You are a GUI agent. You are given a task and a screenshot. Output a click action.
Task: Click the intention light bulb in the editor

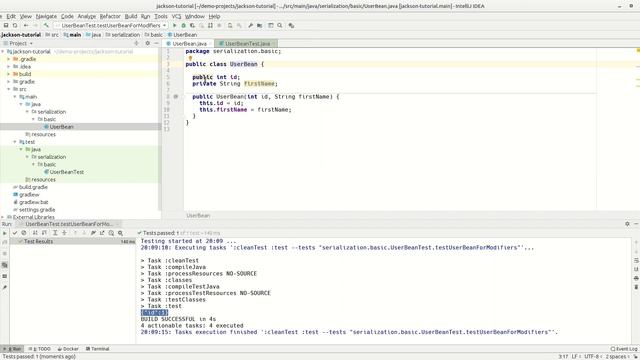[190, 58]
